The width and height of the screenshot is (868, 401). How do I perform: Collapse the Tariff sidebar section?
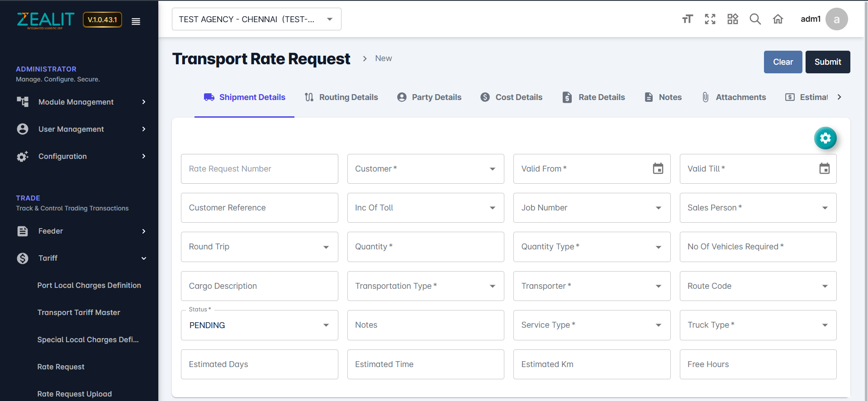click(81, 258)
